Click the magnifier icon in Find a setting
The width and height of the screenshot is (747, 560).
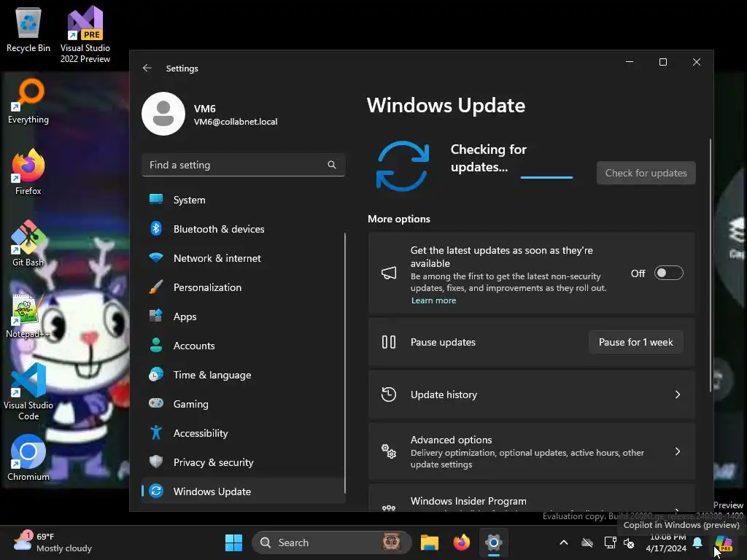[332, 165]
